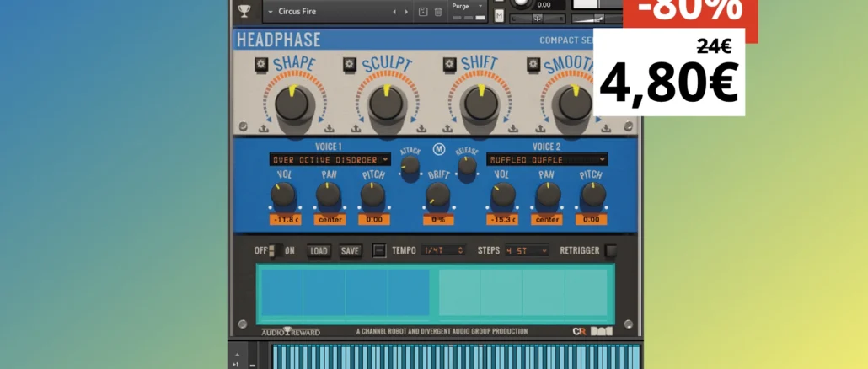Image resolution: width=868 pixels, height=369 pixels.
Task: Open the STEPS 4 ST dropdown
Action: click(527, 250)
